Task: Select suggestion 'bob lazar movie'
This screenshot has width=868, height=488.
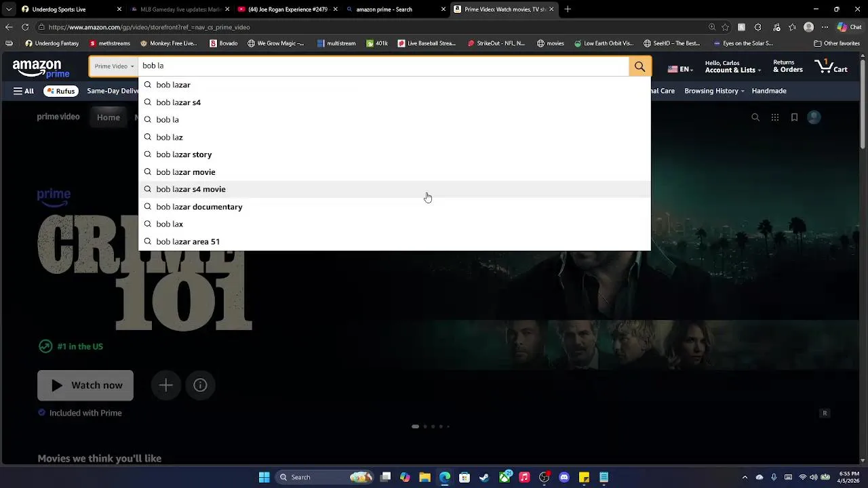Action: (395, 172)
